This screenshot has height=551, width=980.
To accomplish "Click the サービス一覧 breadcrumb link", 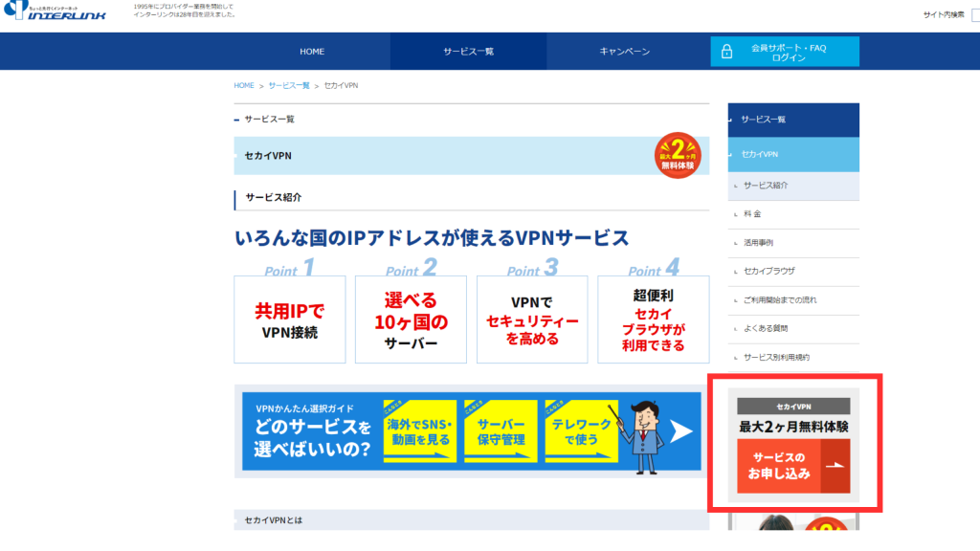I will (289, 86).
